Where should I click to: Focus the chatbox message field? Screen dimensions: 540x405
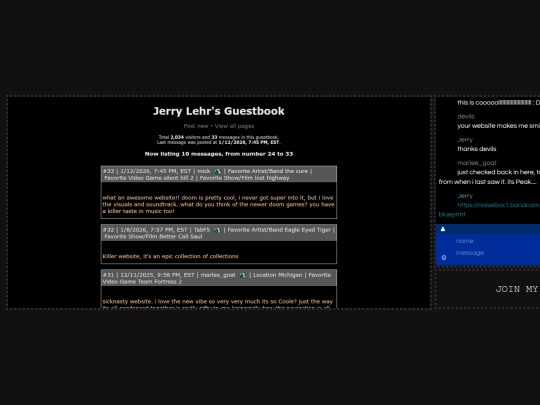click(x=497, y=253)
